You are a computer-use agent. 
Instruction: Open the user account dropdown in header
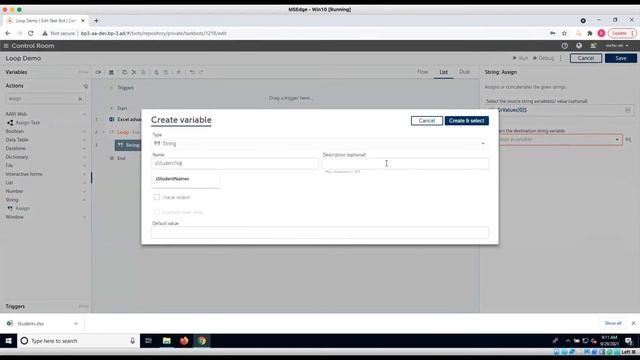click(617, 46)
